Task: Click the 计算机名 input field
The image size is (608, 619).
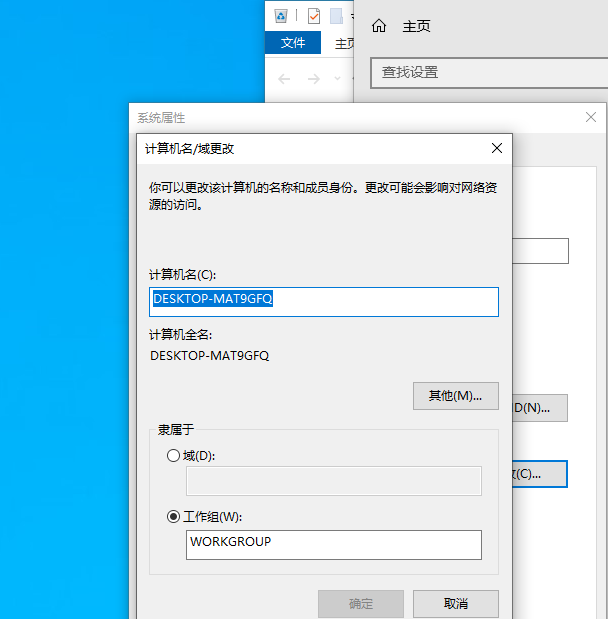Action: click(324, 302)
